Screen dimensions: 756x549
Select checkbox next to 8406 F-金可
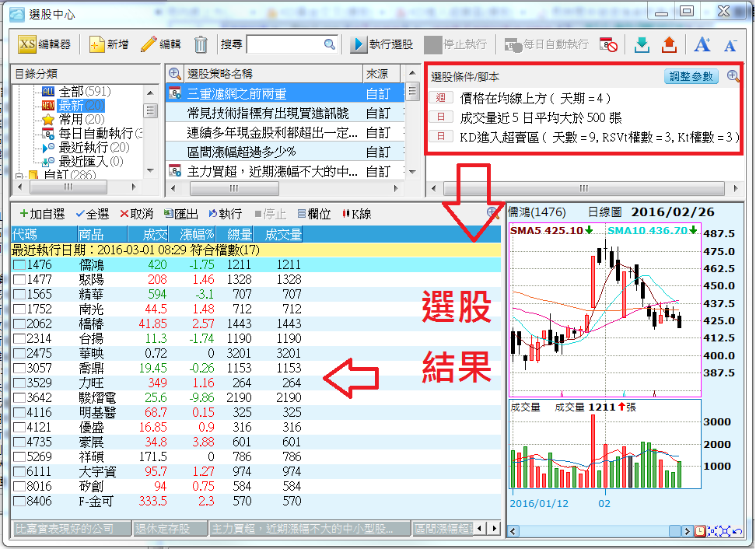(19, 502)
